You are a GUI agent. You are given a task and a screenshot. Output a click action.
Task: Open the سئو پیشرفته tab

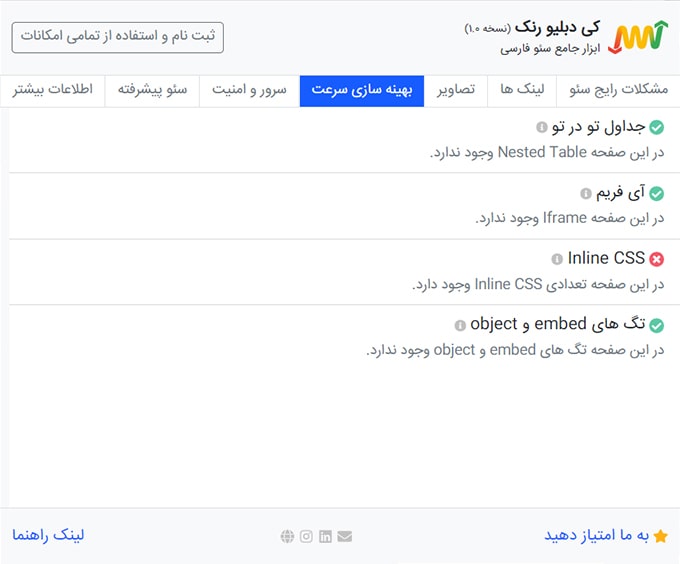(x=152, y=91)
